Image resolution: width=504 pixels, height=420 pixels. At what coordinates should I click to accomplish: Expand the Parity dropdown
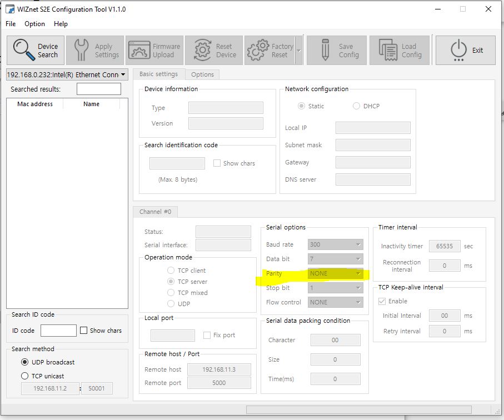click(x=335, y=273)
